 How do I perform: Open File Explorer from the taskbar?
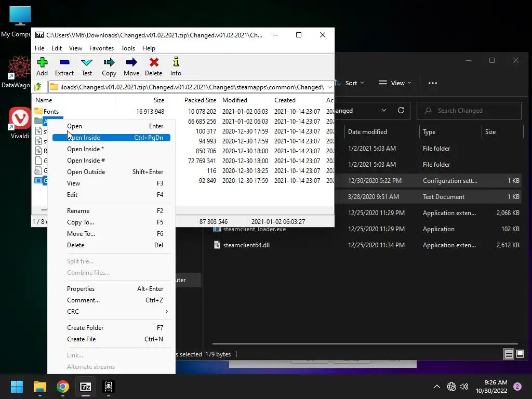39,387
